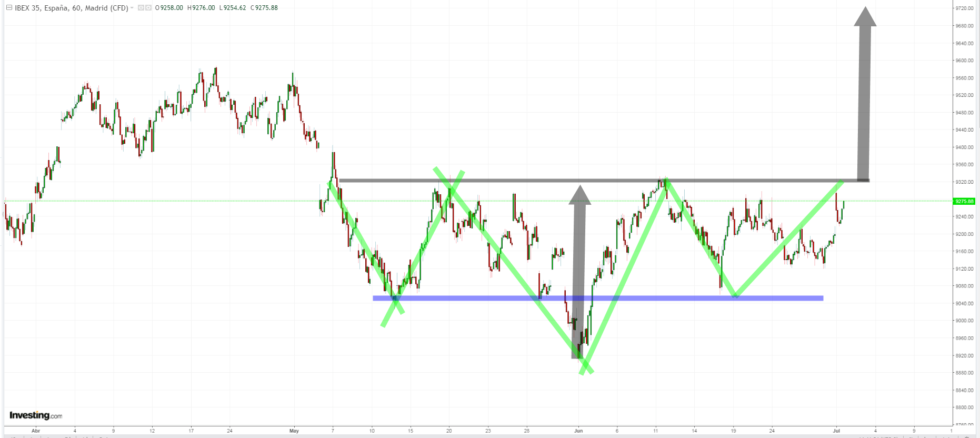Screen dimensions: 980x438
Task: Click the 9600.00 price axis label
Action: [x=964, y=61]
